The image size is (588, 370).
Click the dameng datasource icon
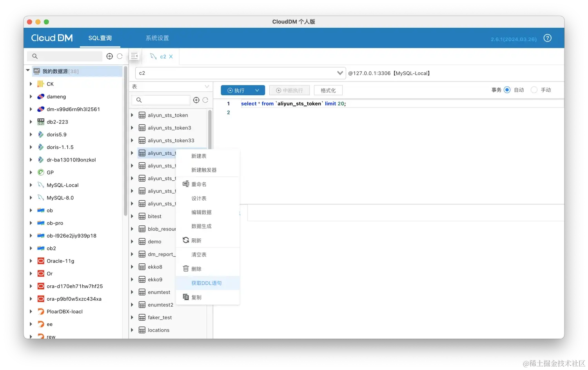coord(41,96)
